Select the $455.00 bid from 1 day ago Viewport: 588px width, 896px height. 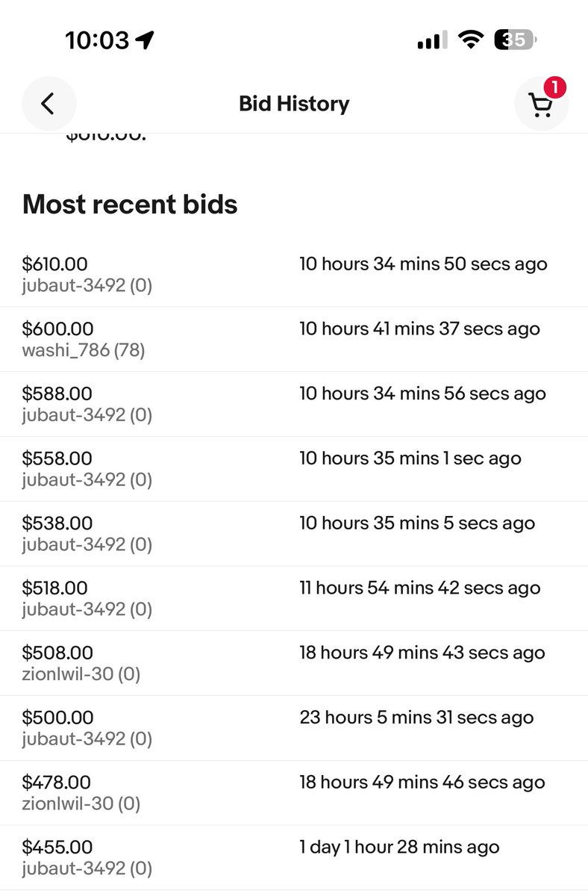[x=294, y=859]
